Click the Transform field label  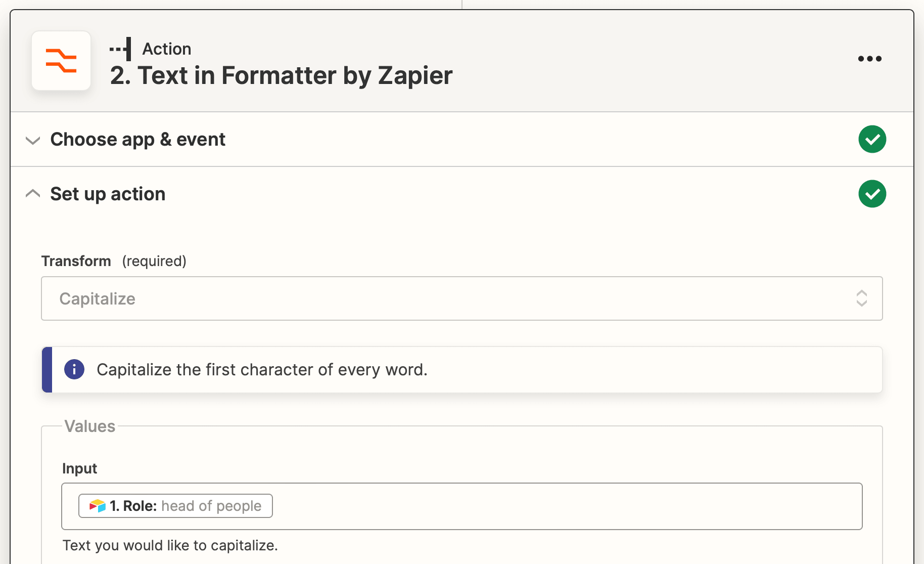[x=76, y=261]
